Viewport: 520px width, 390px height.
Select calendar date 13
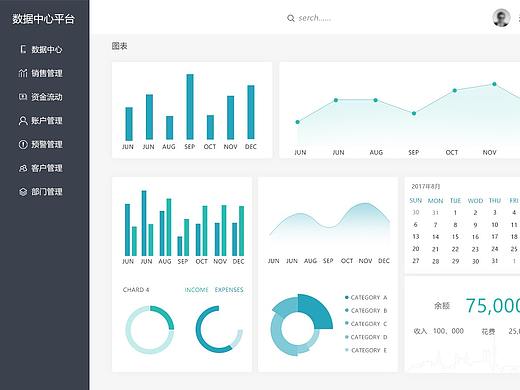coord(416,237)
